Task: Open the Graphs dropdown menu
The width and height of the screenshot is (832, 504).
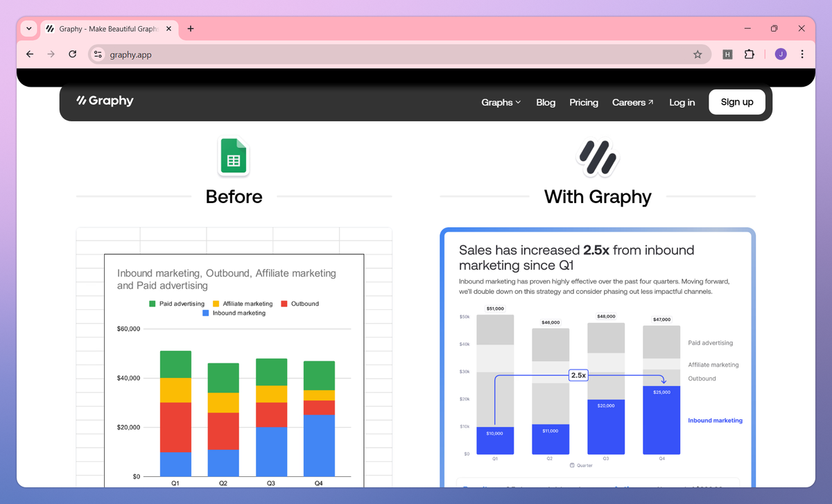Action: coord(501,102)
